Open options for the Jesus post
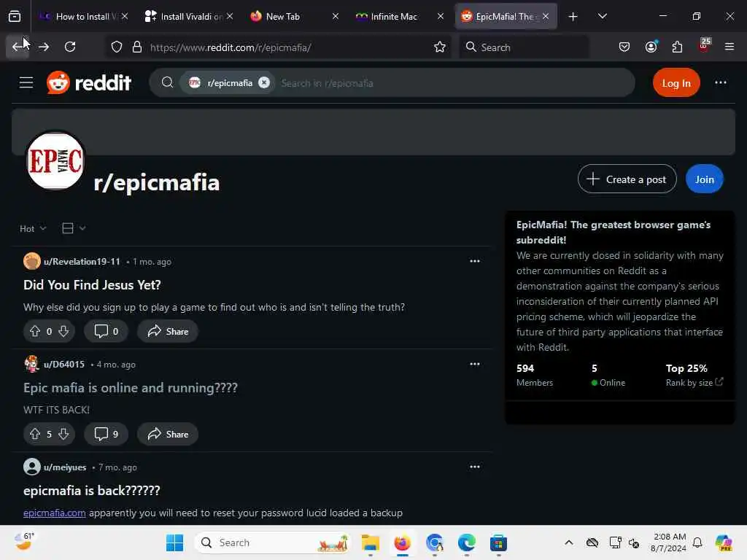Viewport: 747px width, 560px height. click(x=474, y=261)
